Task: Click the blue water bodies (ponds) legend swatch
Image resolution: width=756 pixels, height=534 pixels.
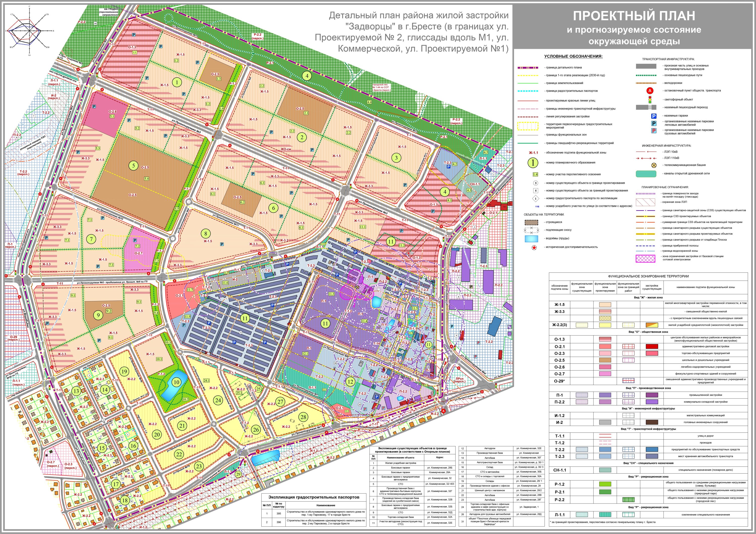Action: (x=531, y=239)
